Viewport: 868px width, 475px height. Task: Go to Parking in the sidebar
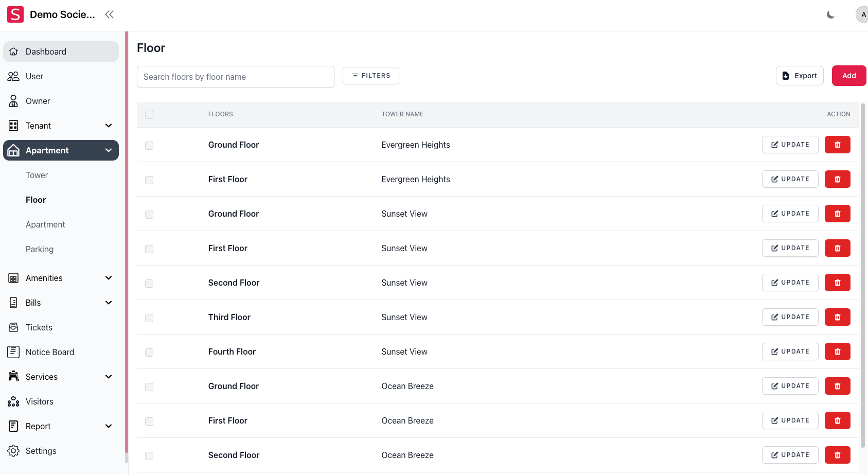(x=40, y=249)
